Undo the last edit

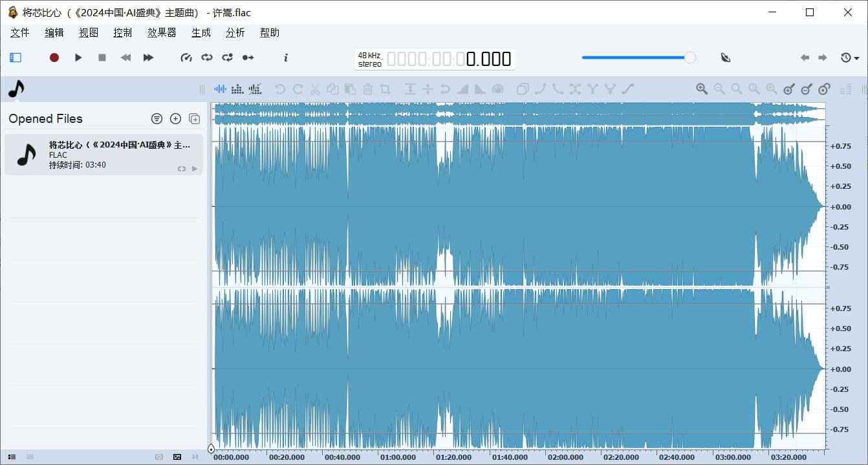point(280,89)
